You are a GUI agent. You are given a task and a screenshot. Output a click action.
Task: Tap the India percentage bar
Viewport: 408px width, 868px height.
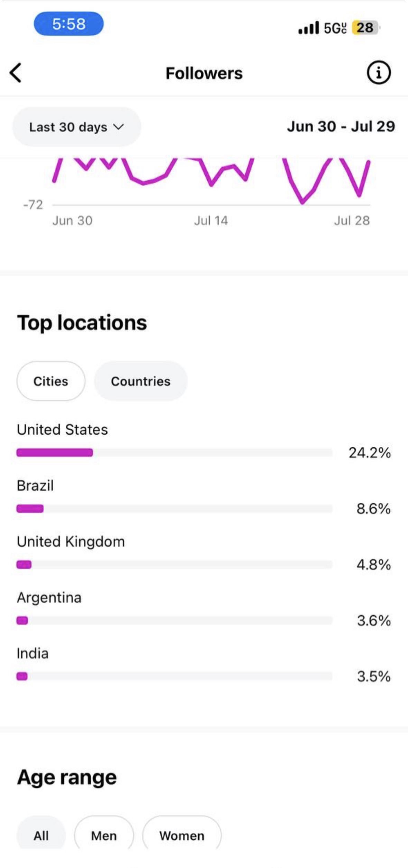pos(174,676)
